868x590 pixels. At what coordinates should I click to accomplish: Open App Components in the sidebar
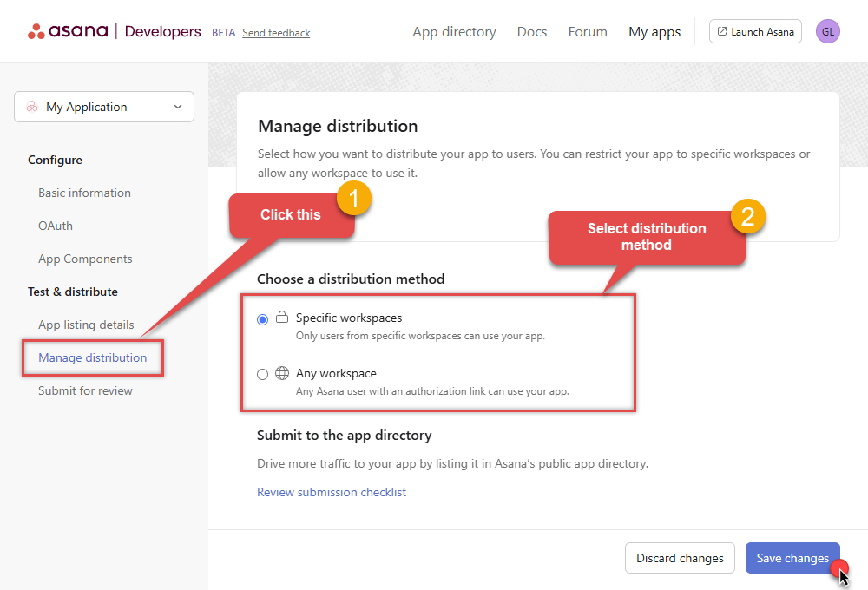click(85, 259)
